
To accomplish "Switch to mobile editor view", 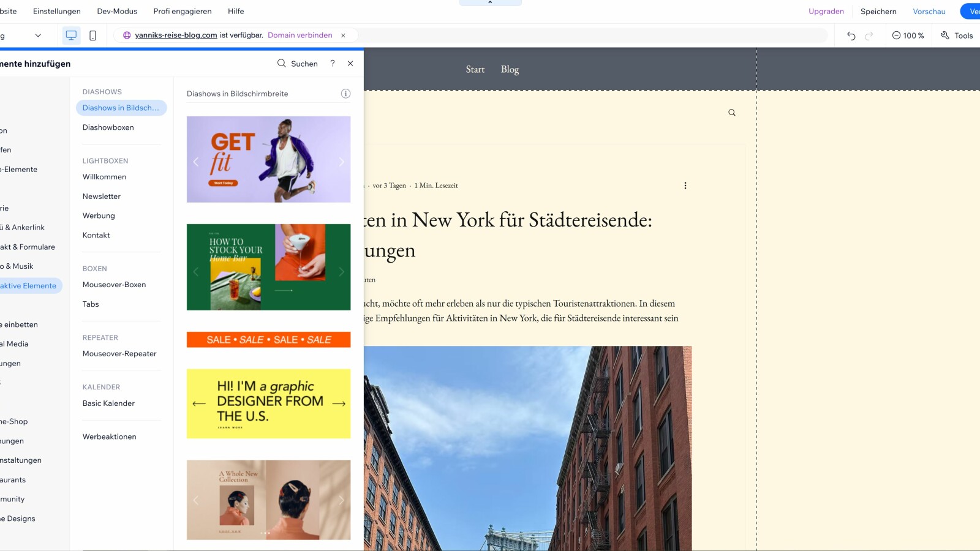I will coord(92,36).
